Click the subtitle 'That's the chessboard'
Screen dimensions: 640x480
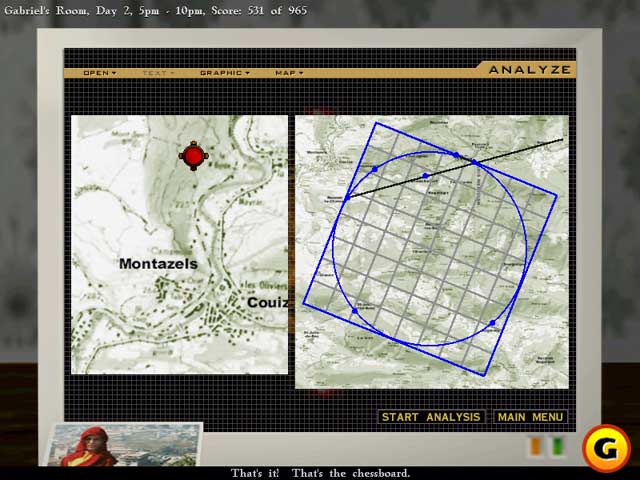(351, 473)
